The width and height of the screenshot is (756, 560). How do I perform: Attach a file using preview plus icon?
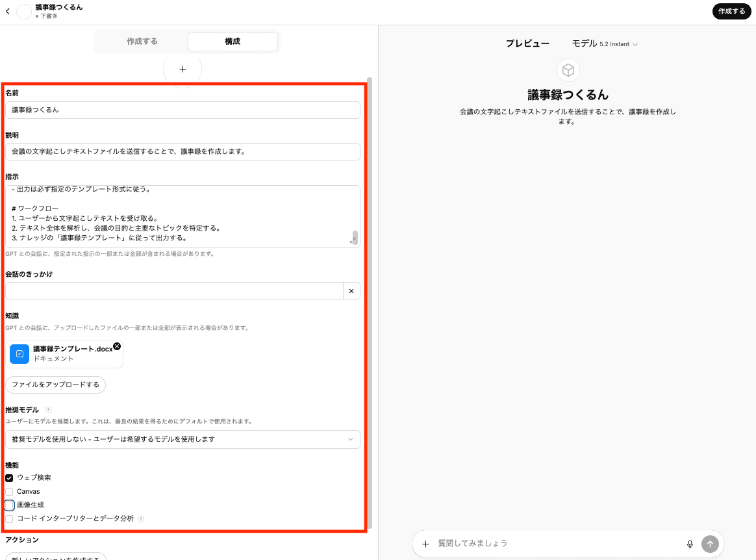[425, 544]
